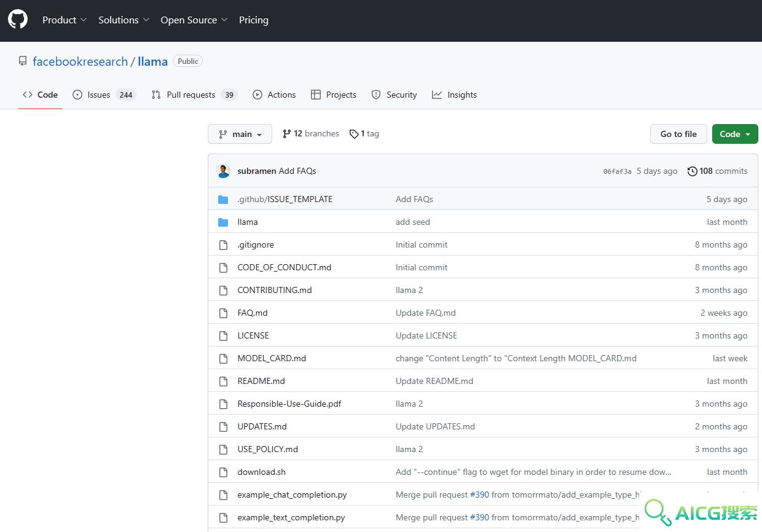Open the llama folder
The height and width of the screenshot is (532, 762).
pyautogui.click(x=248, y=222)
